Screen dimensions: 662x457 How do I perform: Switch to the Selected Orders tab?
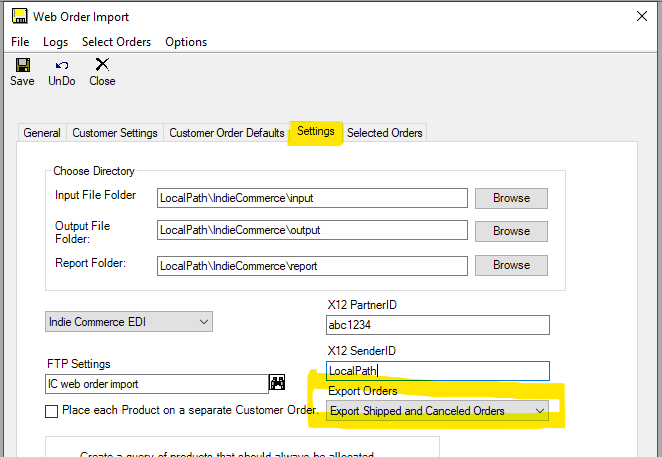point(385,133)
